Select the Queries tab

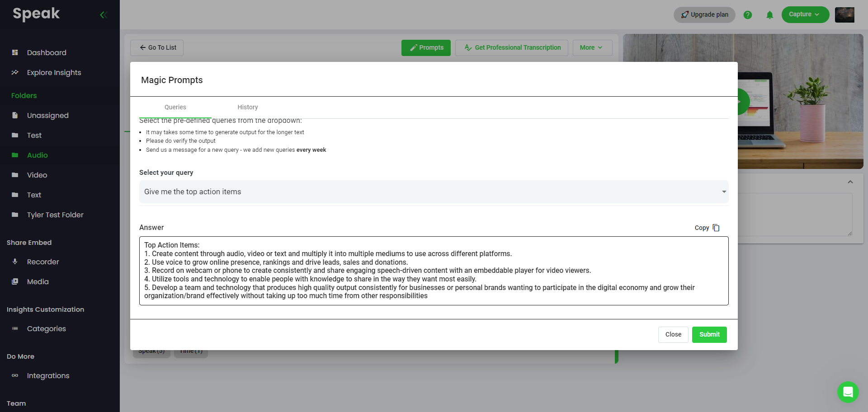[175, 108]
